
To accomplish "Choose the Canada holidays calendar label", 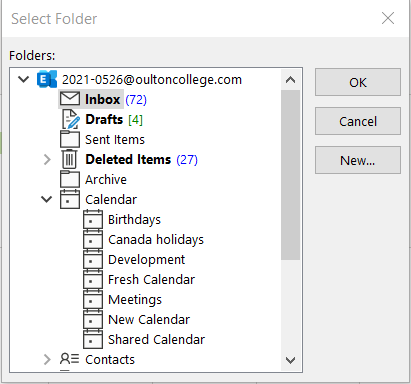I will pyautogui.click(x=156, y=239).
